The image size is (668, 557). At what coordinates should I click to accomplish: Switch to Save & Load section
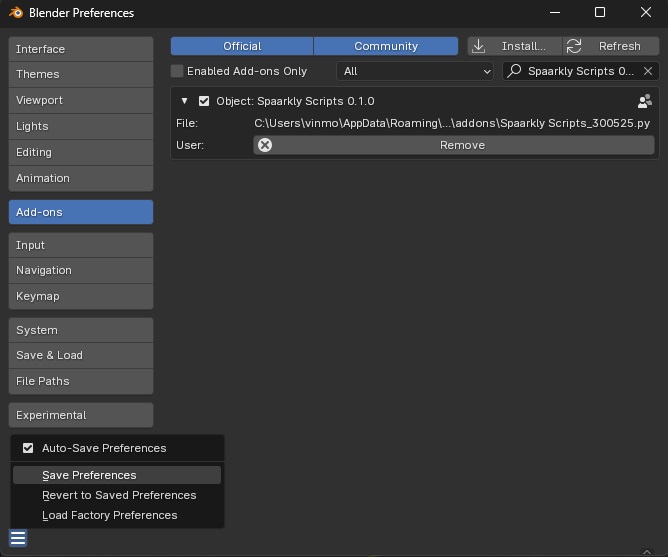click(x=81, y=355)
